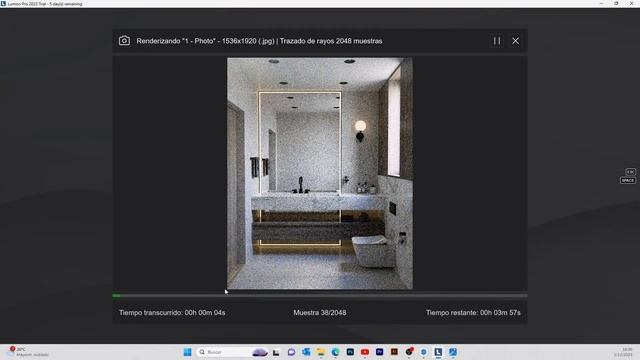The width and height of the screenshot is (640, 360).
Task: Click the bathroom render preview image
Action: click(x=320, y=173)
